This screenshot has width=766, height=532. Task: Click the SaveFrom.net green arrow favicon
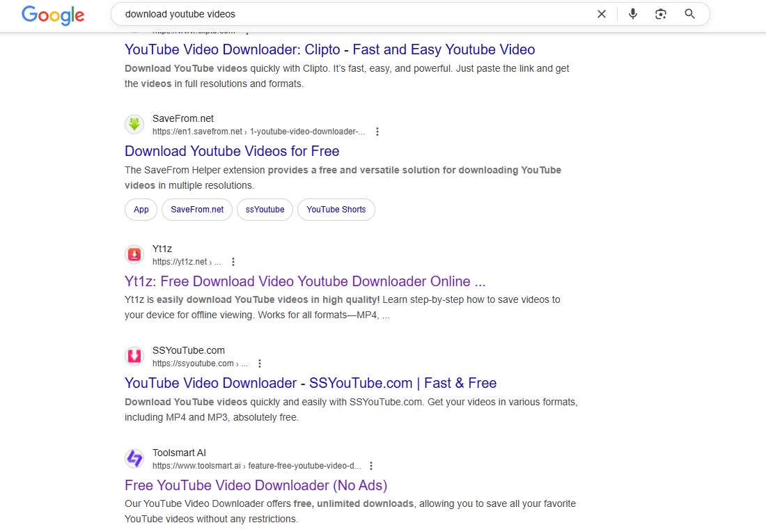point(134,125)
